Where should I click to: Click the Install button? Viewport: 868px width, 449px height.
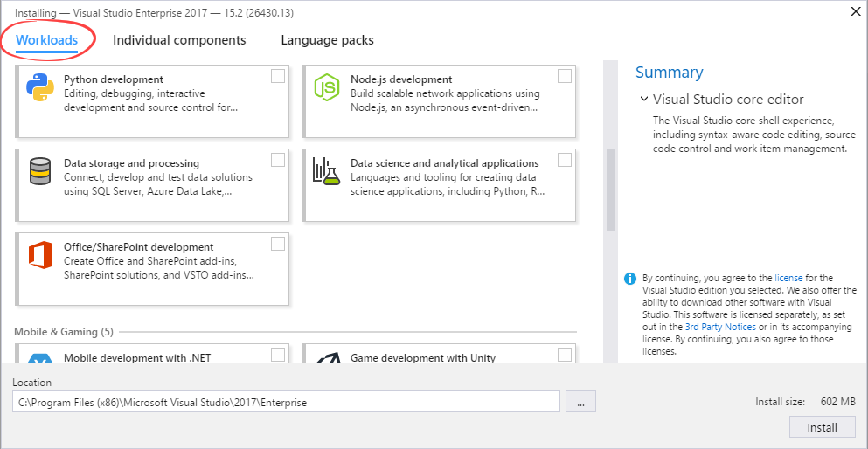coord(822,427)
